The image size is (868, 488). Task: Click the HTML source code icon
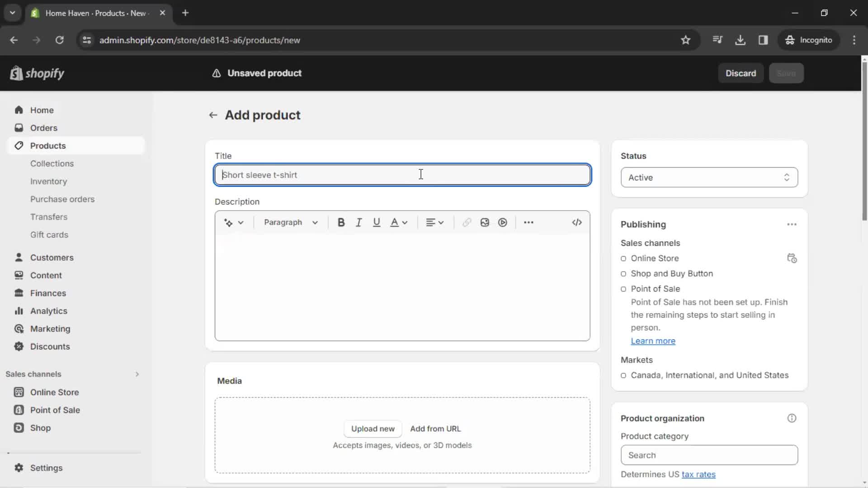tap(576, 222)
